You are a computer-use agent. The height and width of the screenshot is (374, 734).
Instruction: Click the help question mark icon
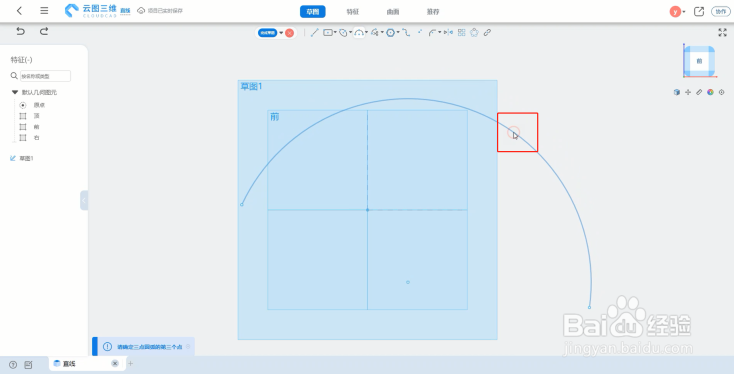[13, 364]
